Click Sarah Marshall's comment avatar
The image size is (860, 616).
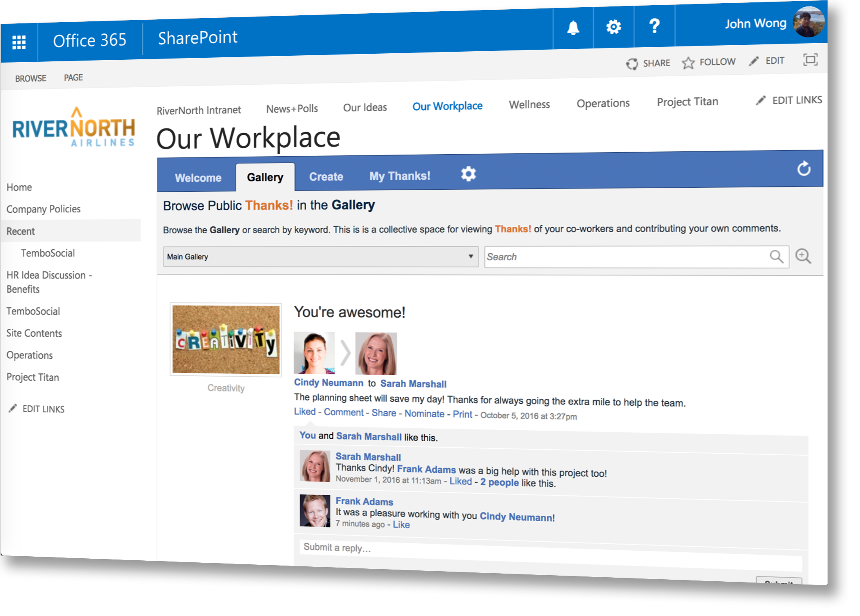[315, 466]
